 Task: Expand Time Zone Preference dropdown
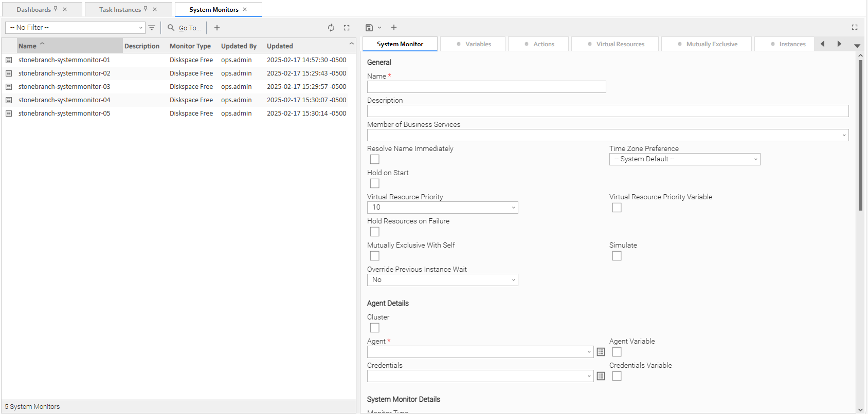[684, 159]
